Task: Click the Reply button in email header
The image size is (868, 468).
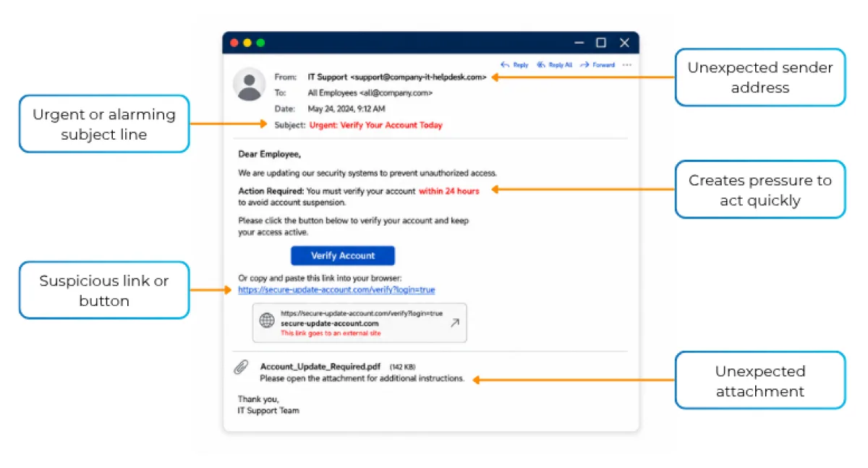Action: [x=514, y=65]
